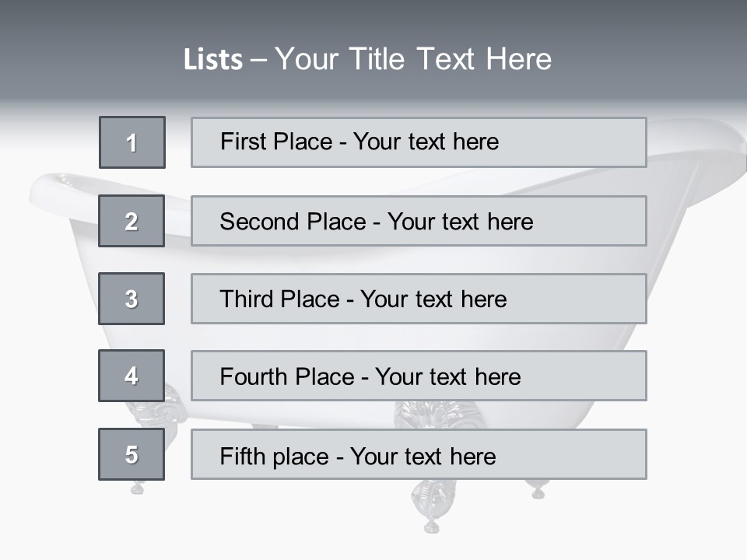This screenshot has width=747, height=560.
Task: Click the "First Place" text bar
Action: [x=419, y=142]
